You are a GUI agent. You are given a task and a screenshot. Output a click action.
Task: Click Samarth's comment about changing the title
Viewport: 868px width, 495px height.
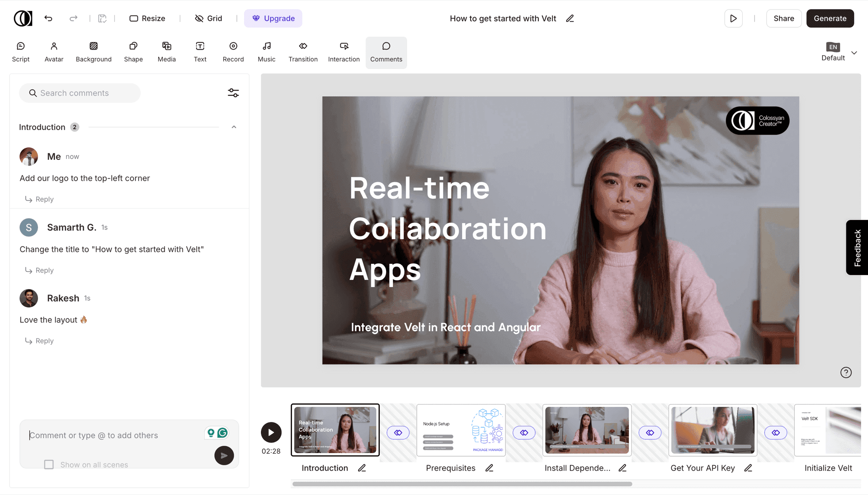coord(112,249)
